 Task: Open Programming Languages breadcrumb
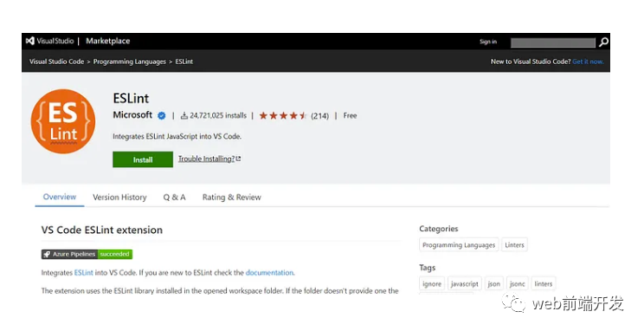(129, 62)
